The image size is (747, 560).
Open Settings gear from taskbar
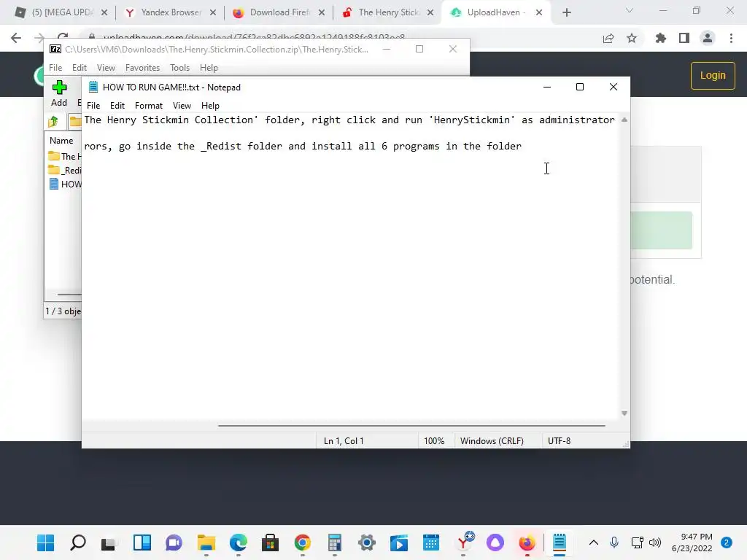coord(367,542)
